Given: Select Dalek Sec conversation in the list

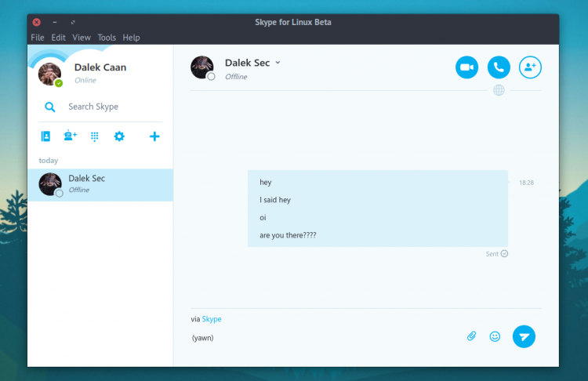Looking at the screenshot, I should tap(100, 184).
